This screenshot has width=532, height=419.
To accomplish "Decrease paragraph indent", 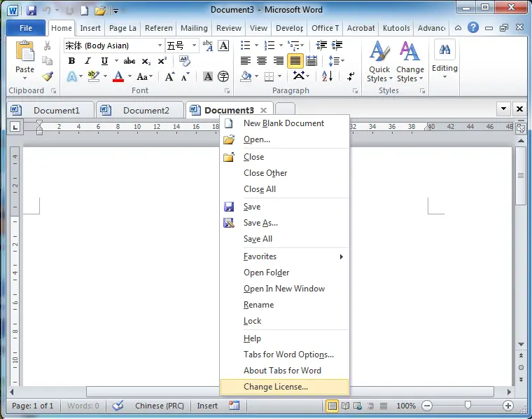I will tap(321, 45).
